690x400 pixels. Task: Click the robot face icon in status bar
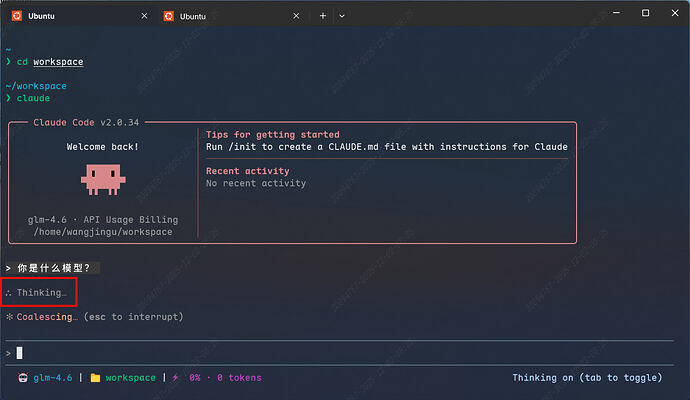23,378
